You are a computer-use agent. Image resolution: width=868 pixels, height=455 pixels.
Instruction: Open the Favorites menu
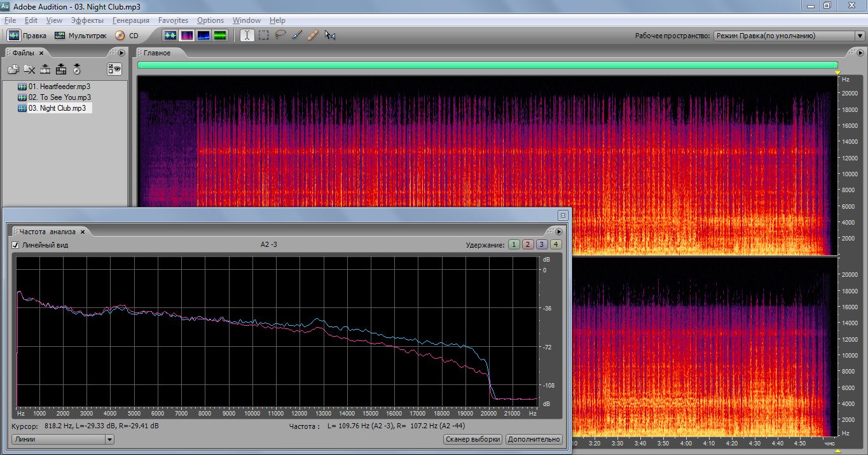tap(173, 20)
